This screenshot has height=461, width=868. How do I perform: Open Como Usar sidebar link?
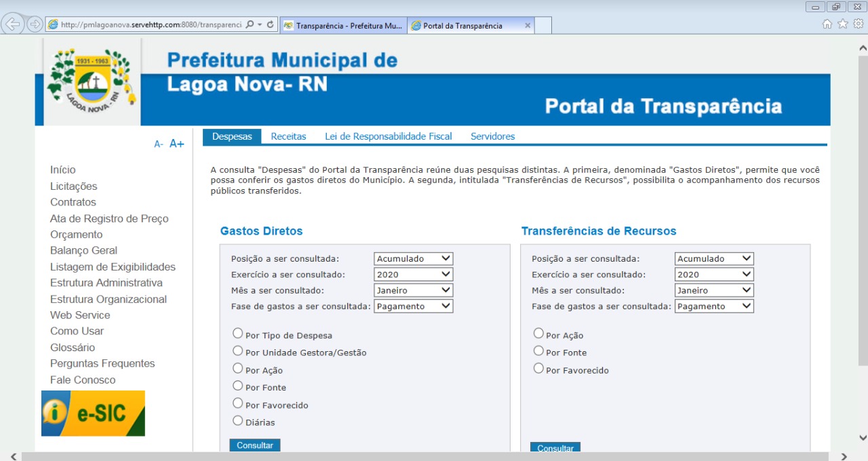77,331
